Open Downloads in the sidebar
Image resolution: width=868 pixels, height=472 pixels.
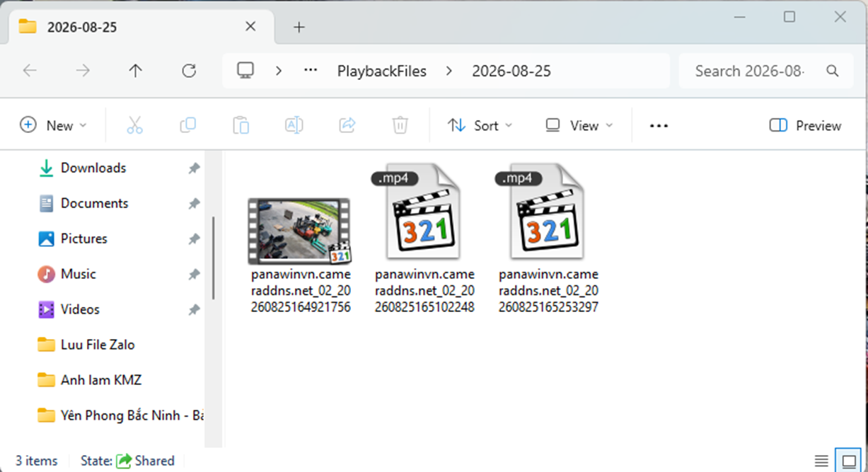click(x=93, y=168)
